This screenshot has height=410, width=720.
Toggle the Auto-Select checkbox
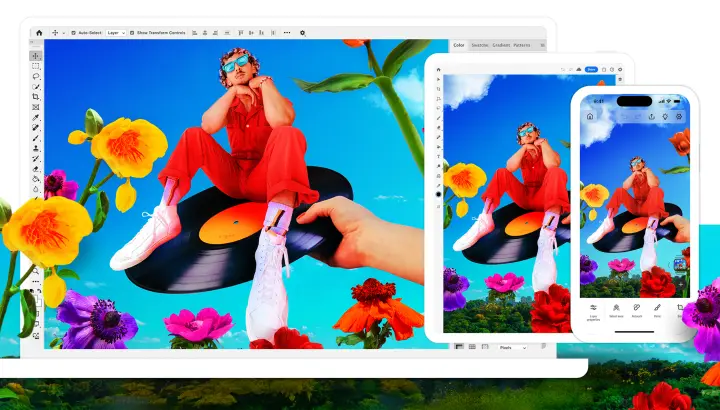(73, 33)
